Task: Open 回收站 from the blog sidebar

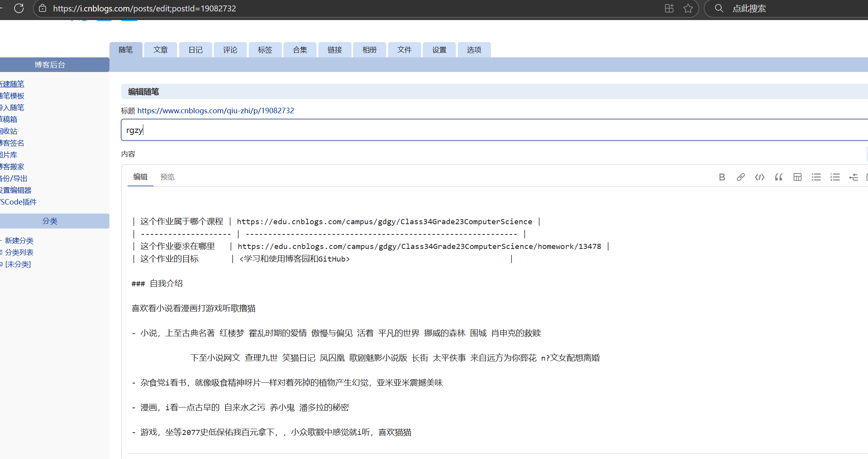Action: [x=8, y=131]
